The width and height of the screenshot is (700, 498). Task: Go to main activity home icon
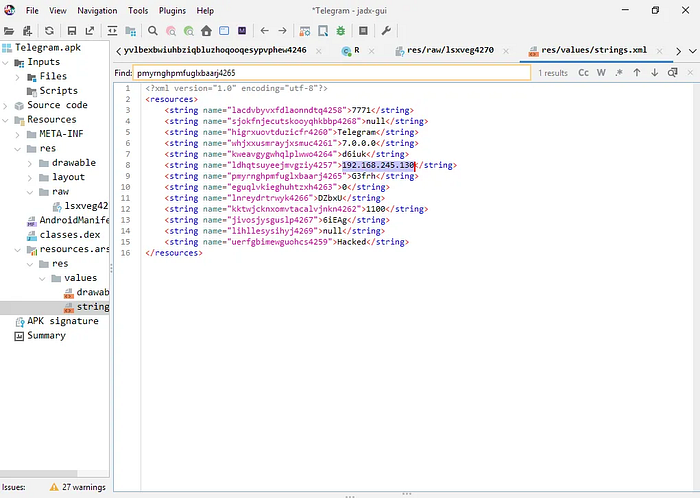(x=206, y=31)
